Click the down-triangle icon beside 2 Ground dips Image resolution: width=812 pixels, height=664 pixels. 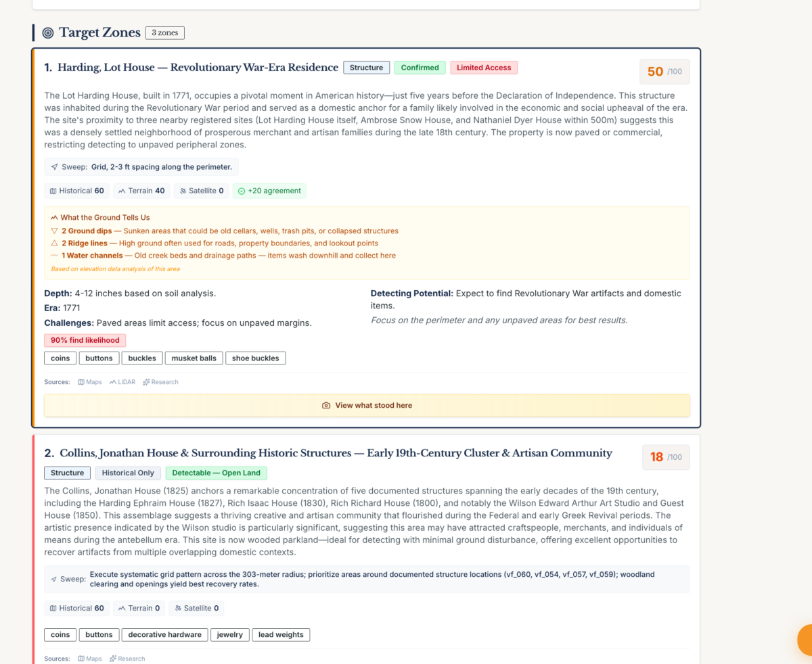(54, 231)
